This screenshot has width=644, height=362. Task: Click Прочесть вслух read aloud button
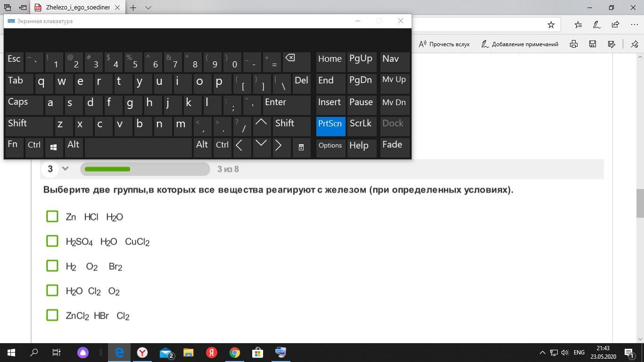(x=444, y=44)
